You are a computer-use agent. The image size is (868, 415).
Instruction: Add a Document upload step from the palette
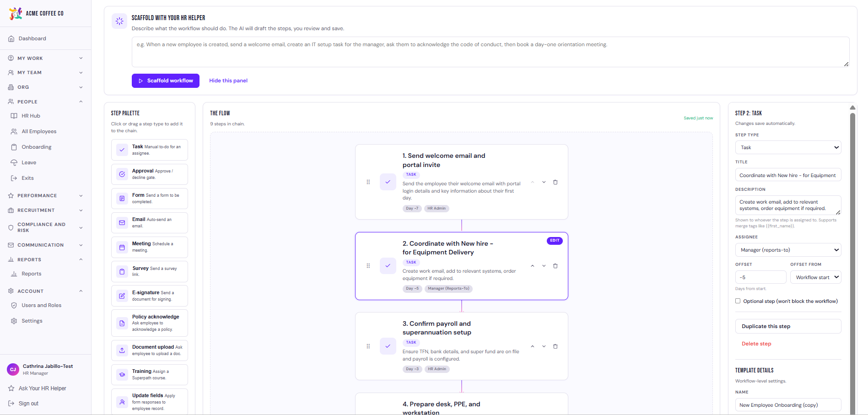tap(149, 350)
